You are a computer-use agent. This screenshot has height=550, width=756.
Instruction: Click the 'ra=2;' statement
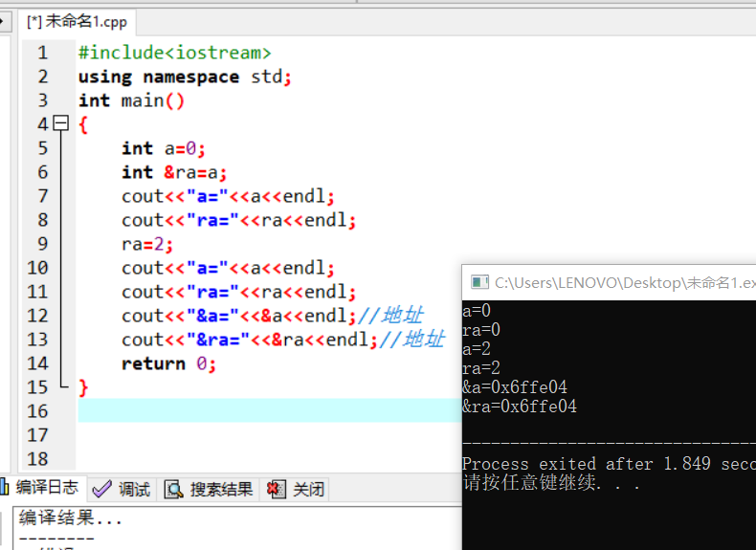point(147,244)
